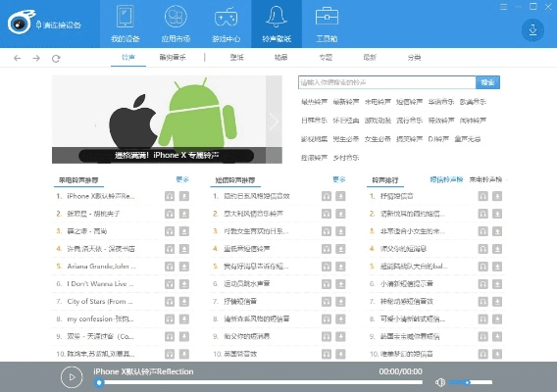
Task: Go back with the left arrow
Action: 17,58
